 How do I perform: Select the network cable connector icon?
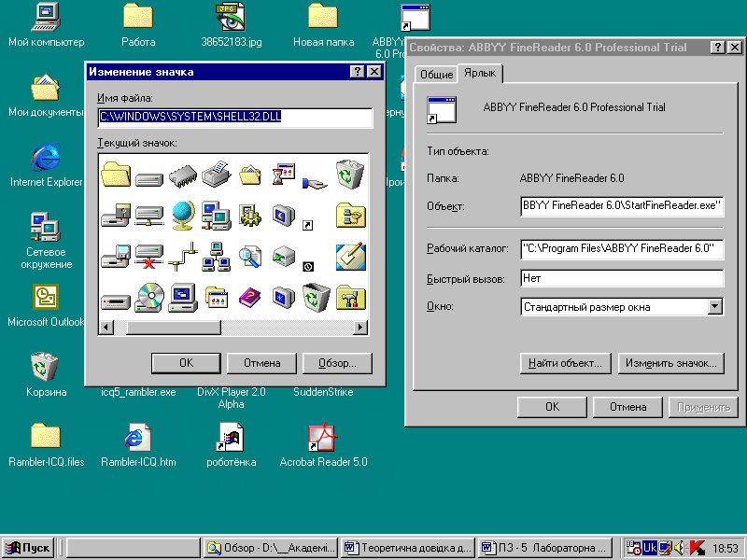pos(183,258)
